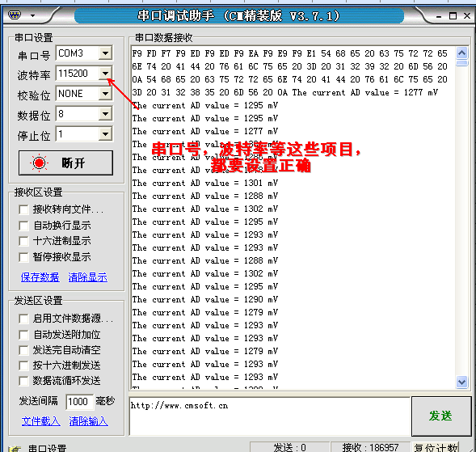This screenshot has height=452, width=476.
Task: Click the 断开 disconnect button
Action: (x=65, y=163)
